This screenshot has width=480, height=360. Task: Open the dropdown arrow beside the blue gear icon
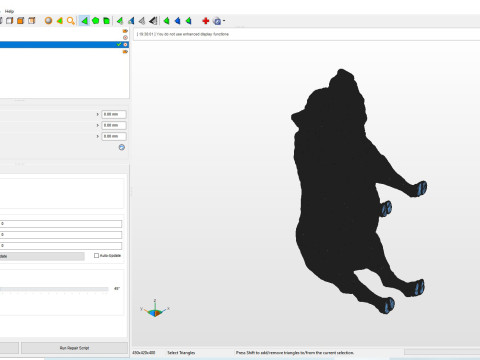(224, 21)
